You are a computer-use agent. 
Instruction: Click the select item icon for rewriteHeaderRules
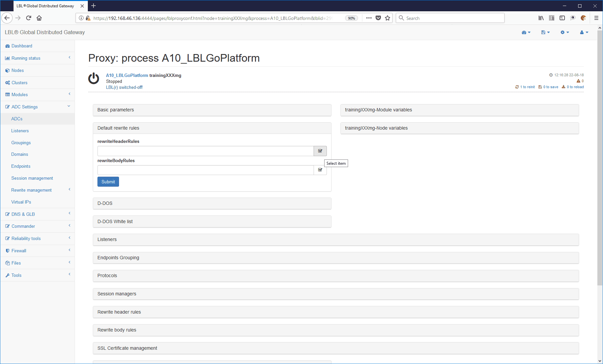pos(320,151)
